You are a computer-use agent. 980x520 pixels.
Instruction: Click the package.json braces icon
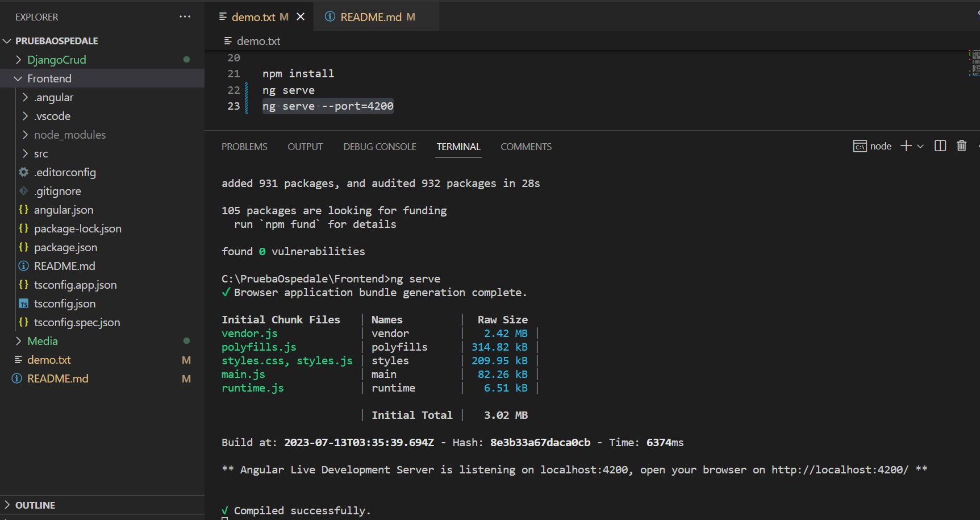pos(23,247)
